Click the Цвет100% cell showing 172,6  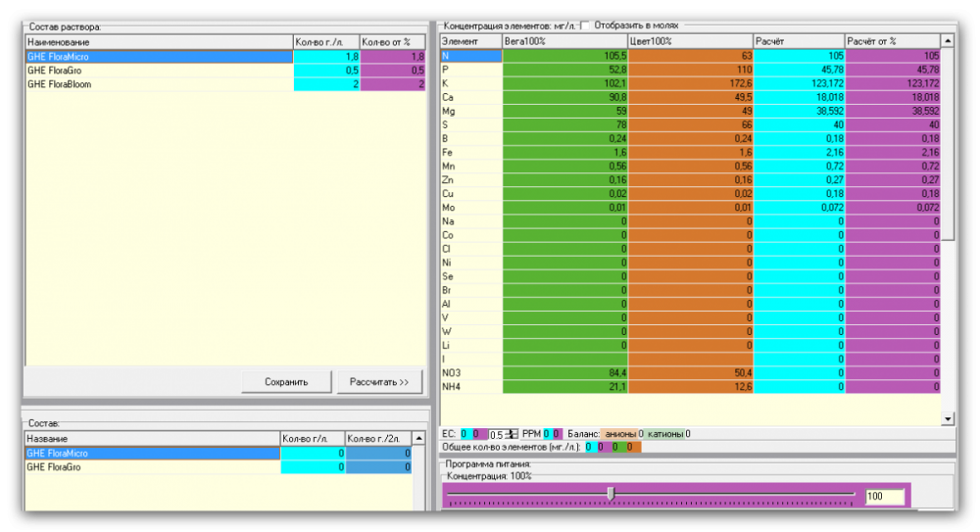[691, 83]
